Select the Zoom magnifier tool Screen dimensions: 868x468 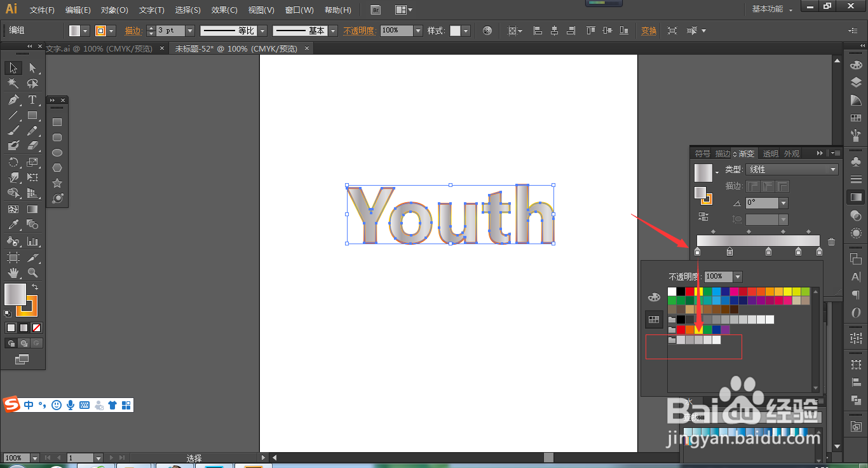32,273
